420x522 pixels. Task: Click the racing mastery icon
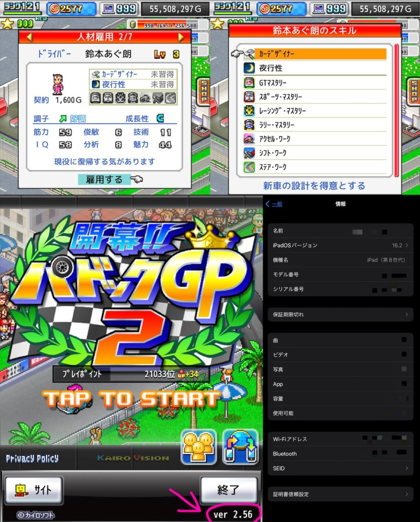click(x=249, y=111)
